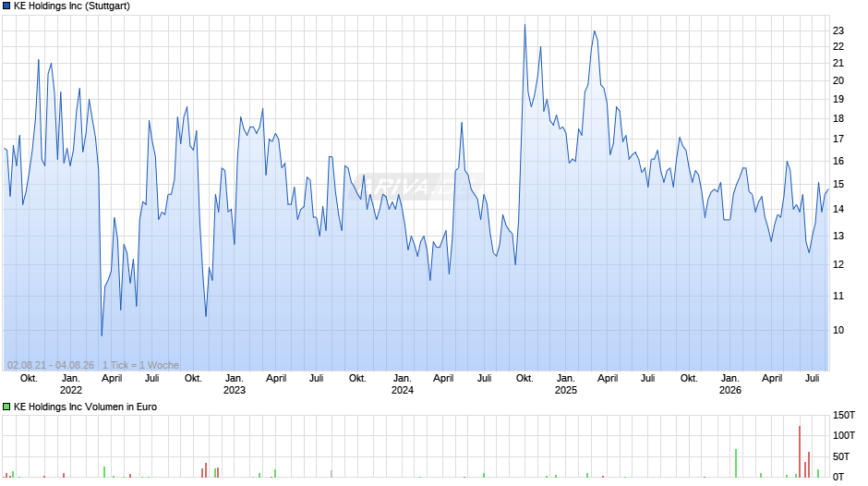This screenshot has width=868, height=486.
Task: Click the price axis label 14
Action: [838, 209]
